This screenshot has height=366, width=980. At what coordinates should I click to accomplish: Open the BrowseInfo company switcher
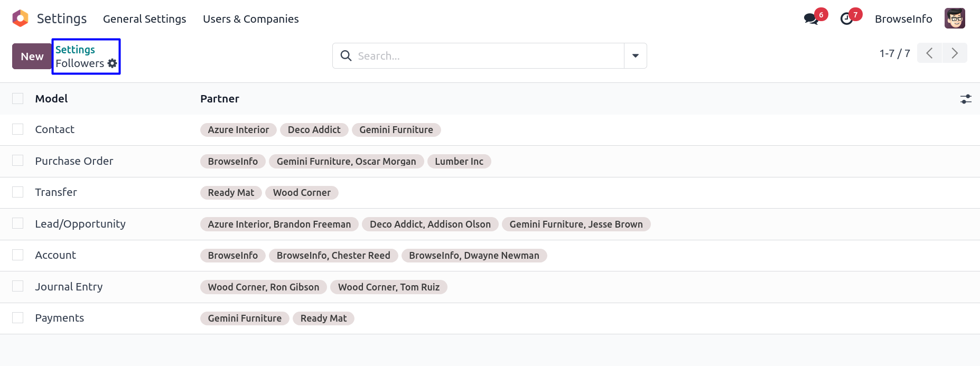pyautogui.click(x=903, y=19)
